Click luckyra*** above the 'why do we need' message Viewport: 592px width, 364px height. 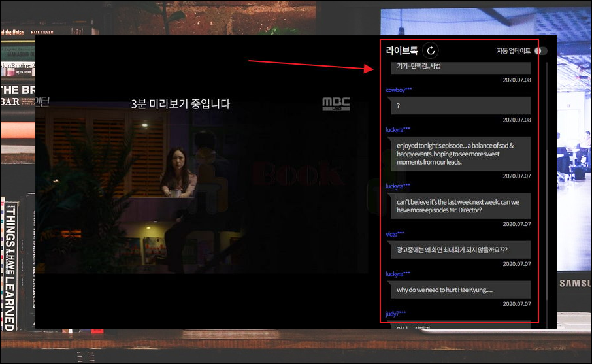(x=397, y=274)
